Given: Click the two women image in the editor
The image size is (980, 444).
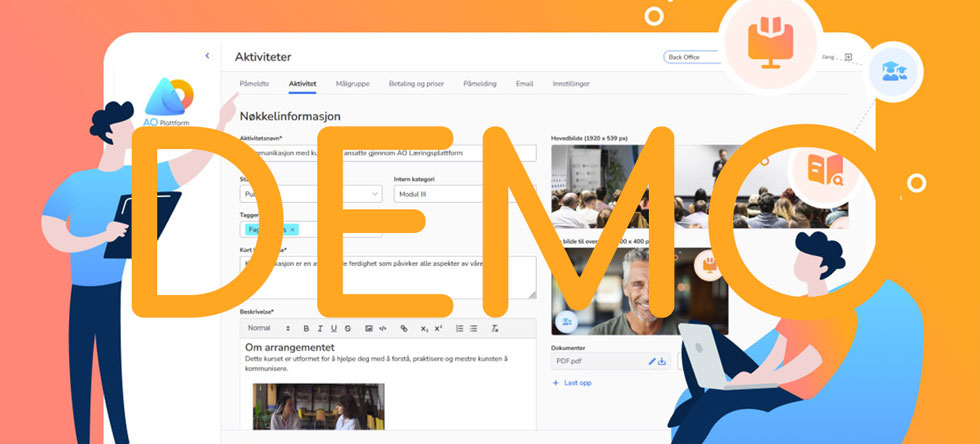Looking at the screenshot, I should (x=318, y=406).
